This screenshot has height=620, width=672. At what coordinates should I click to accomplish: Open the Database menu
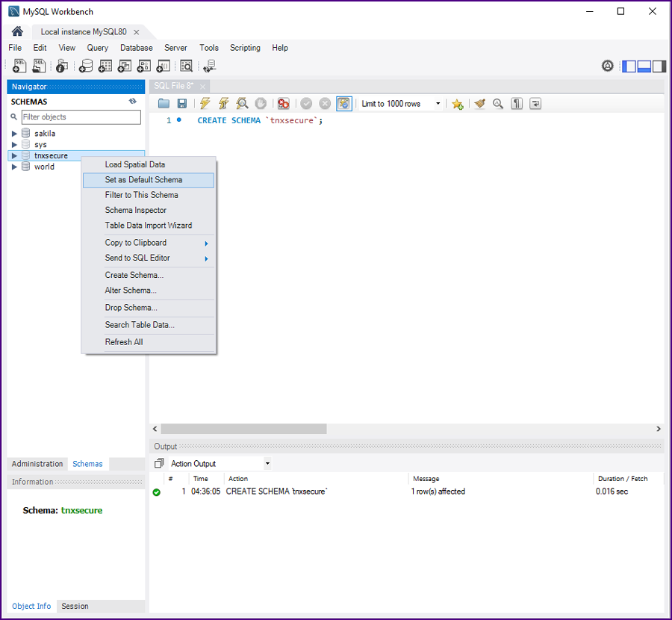point(137,48)
